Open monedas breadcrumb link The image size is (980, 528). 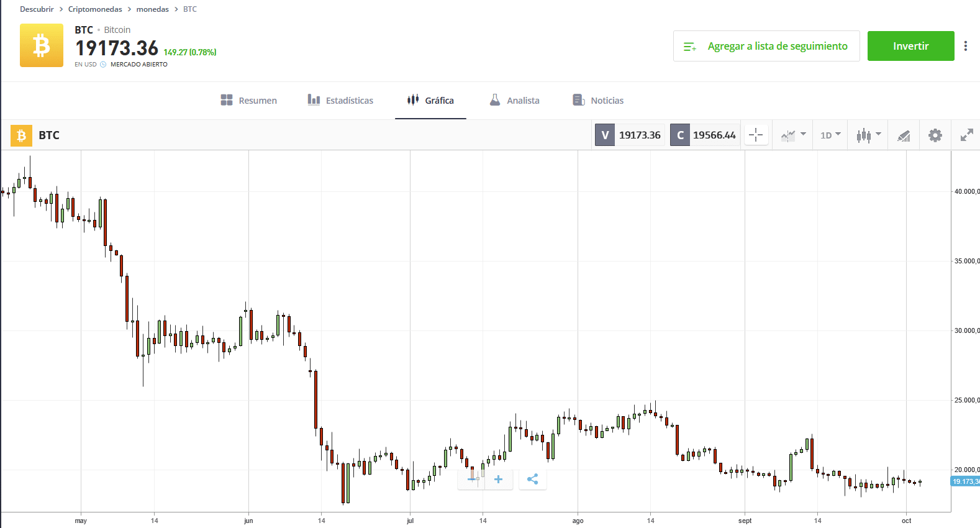(x=153, y=9)
